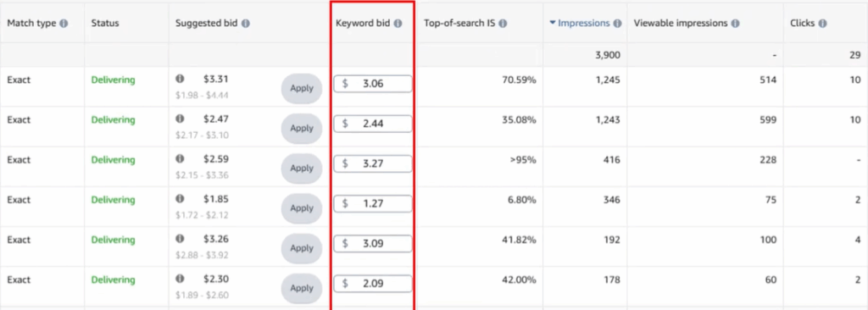Select the >95% top-of-search value
The image size is (868, 310).
[522, 160]
